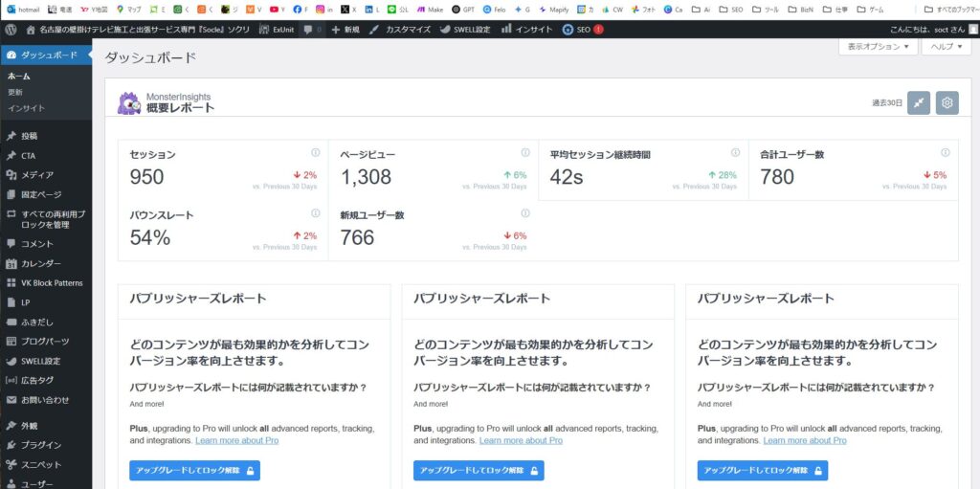Open SEO menu in admin bar
Image resolution: width=980 pixels, height=489 pixels.
click(583, 30)
